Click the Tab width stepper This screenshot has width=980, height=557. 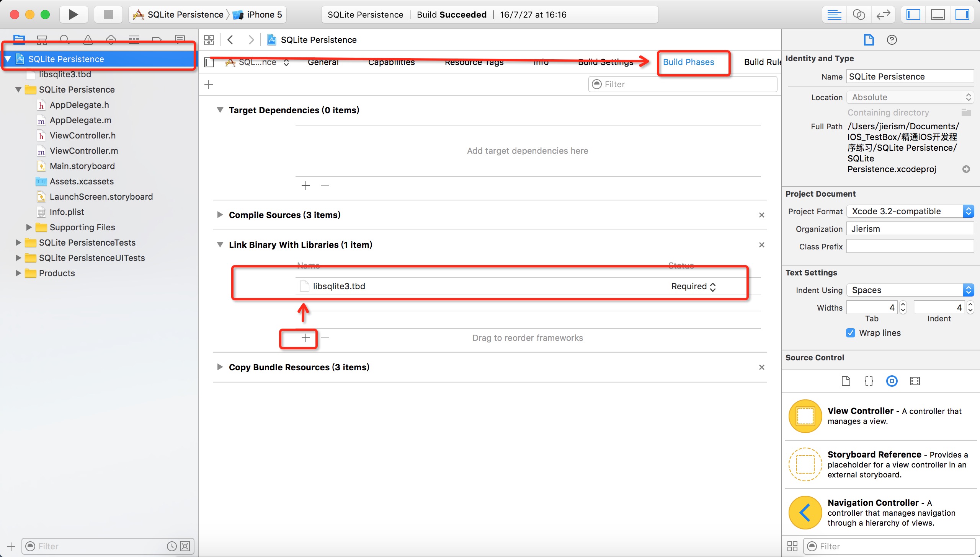(x=903, y=308)
